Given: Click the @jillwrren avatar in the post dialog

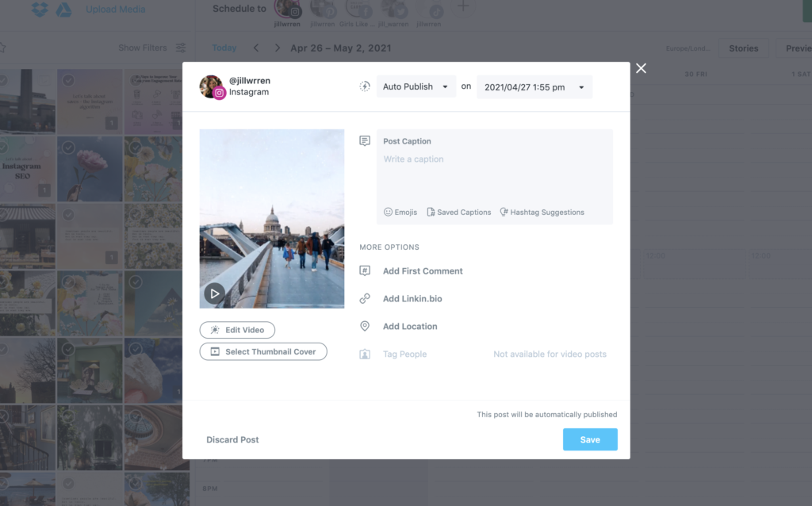Looking at the screenshot, I should point(212,86).
